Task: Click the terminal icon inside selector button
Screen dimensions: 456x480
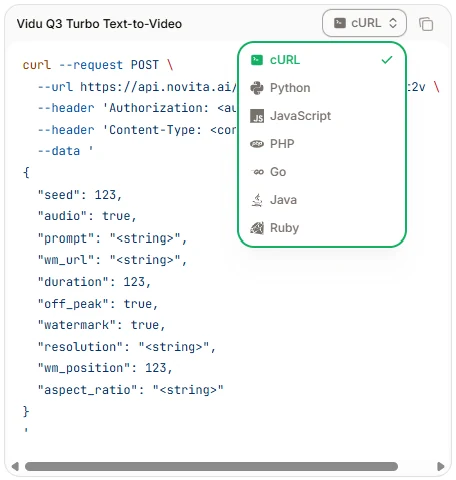Action: coord(340,23)
